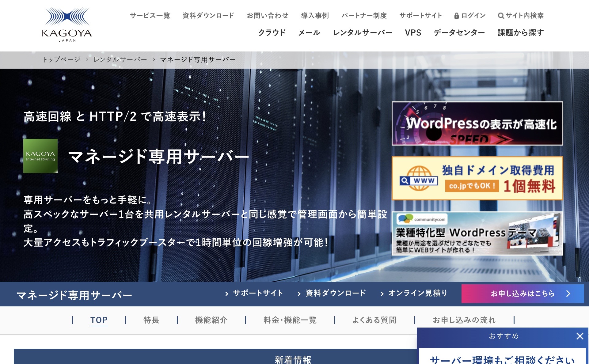
Task: Click the おすすめ popup header
Action: pyautogui.click(x=503, y=336)
